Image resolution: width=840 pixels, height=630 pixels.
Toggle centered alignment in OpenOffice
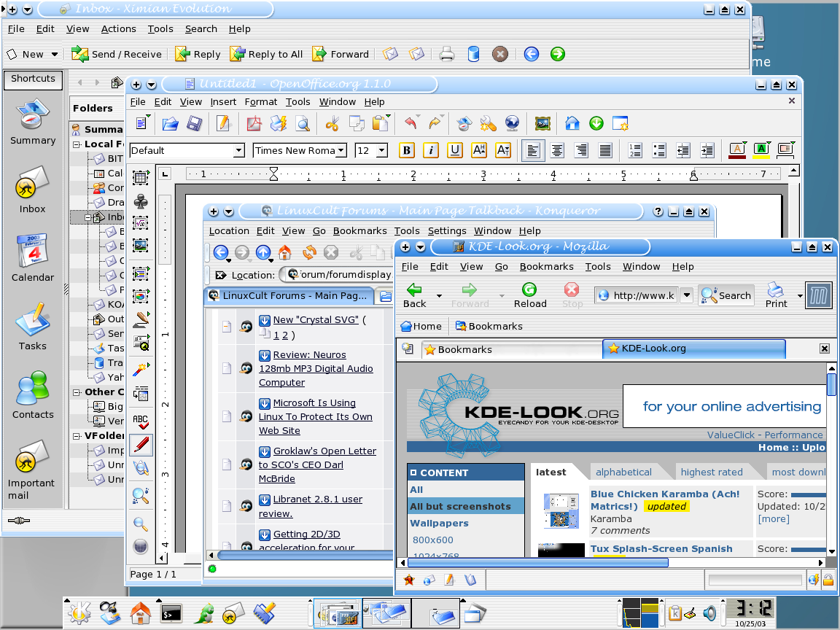(x=557, y=150)
